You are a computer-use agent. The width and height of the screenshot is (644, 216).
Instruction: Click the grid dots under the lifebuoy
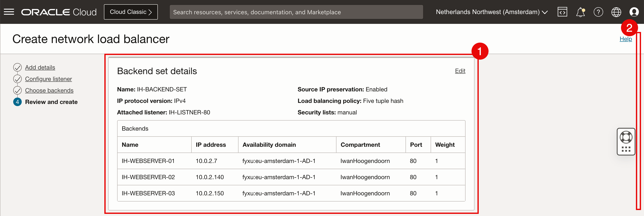click(626, 149)
